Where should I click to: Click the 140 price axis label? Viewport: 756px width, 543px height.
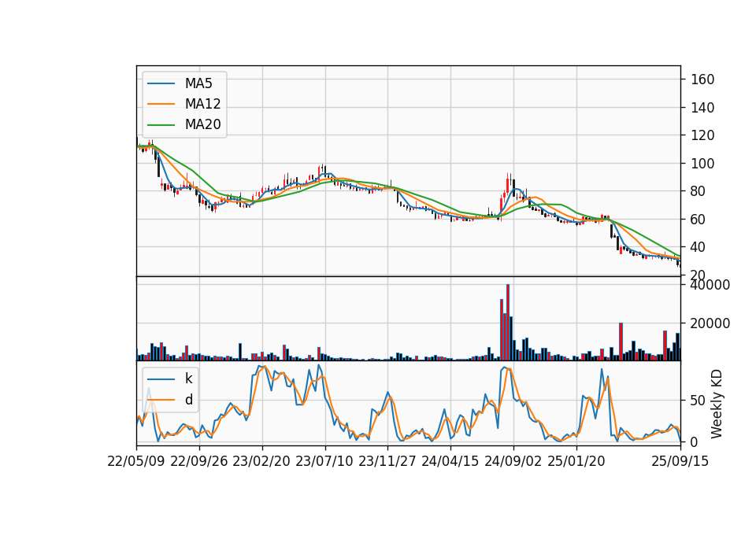click(x=702, y=108)
